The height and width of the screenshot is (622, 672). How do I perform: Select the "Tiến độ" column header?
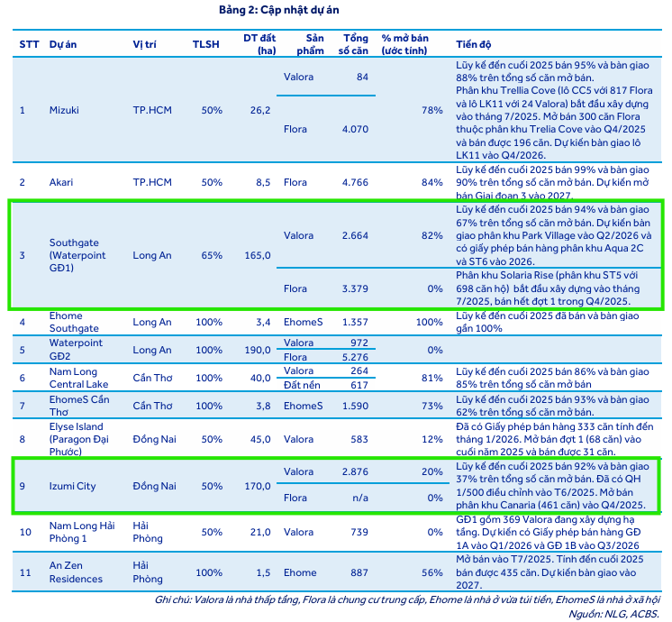point(473,44)
